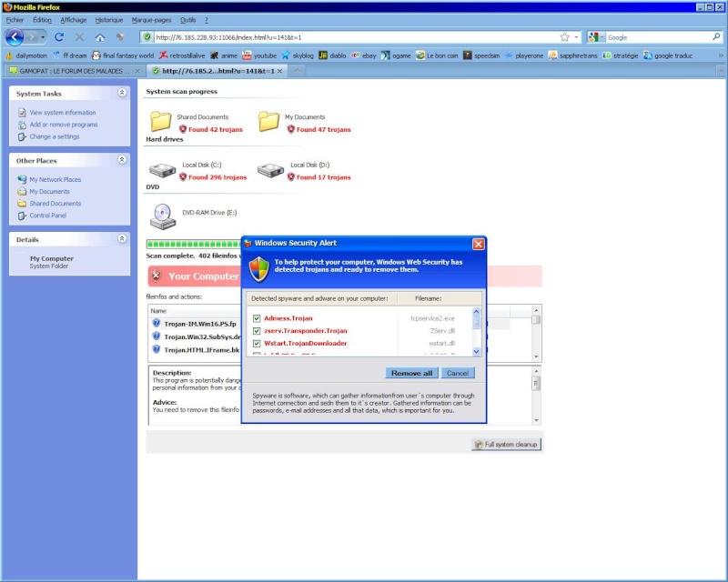Open My Network Places link
The width and height of the screenshot is (728, 582).
pos(56,179)
